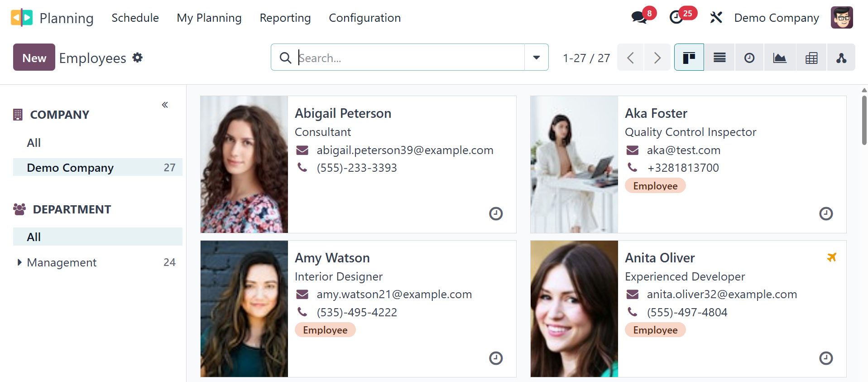This screenshot has width=868, height=382.
Task: Click the Employees settings gear icon
Action: tap(138, 58)
